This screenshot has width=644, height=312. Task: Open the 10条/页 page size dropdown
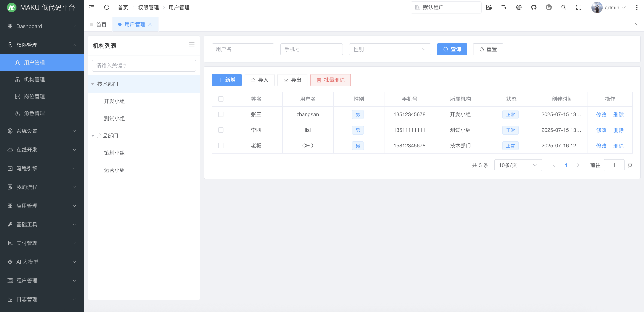[518, 165]
